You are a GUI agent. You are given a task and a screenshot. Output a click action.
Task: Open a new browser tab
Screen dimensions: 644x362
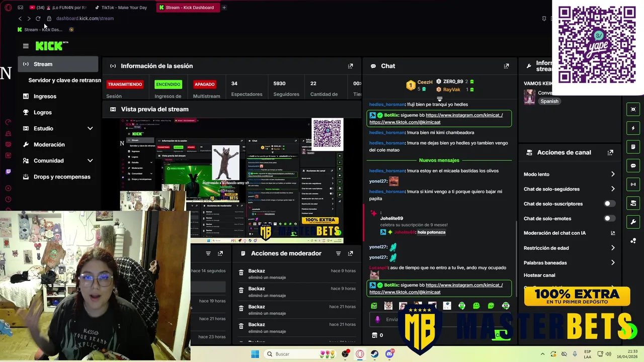coord(224,8)
